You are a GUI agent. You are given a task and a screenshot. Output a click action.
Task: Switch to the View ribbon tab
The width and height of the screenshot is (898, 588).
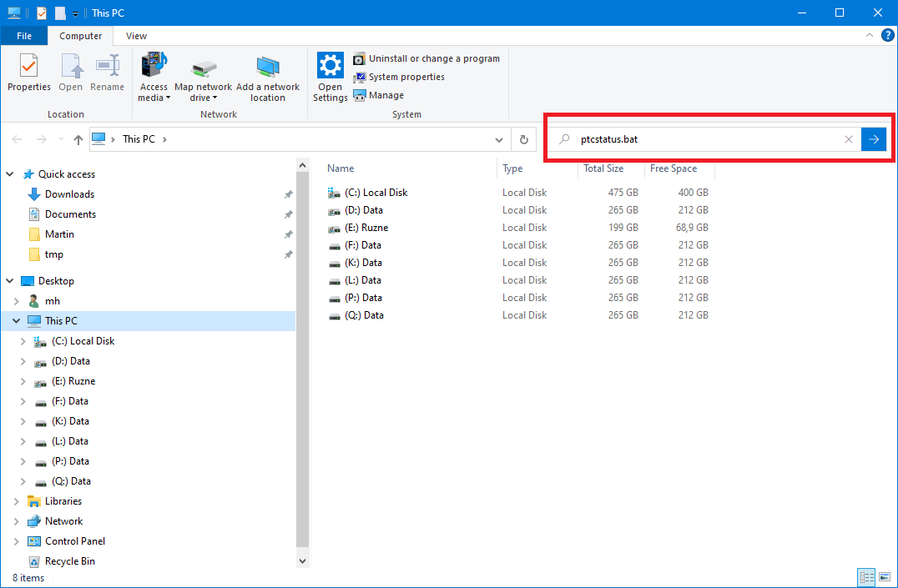click(x=135, y=35)
